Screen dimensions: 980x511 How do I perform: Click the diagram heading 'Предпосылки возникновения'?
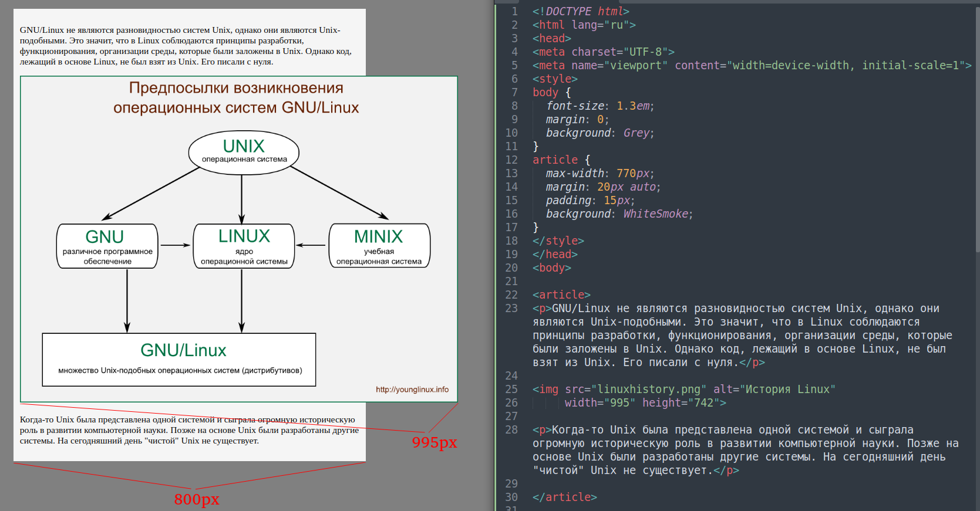pyautogui.click(x=236, y=88)
